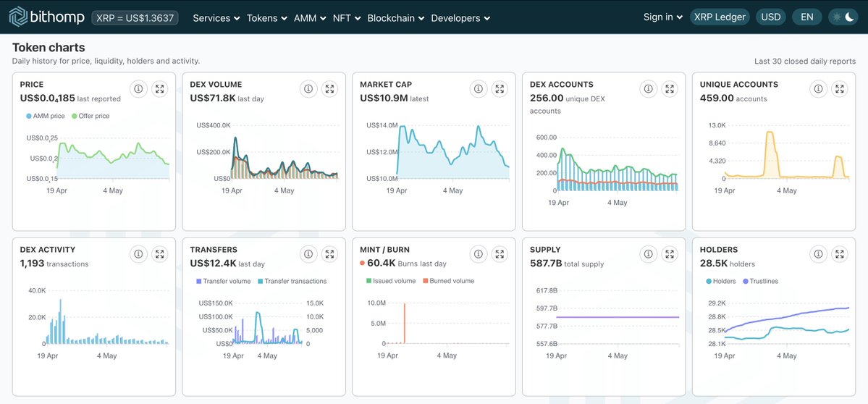Click the 587.7B total supply value
Screen dimensions: 868x404
tap(545, 264)
